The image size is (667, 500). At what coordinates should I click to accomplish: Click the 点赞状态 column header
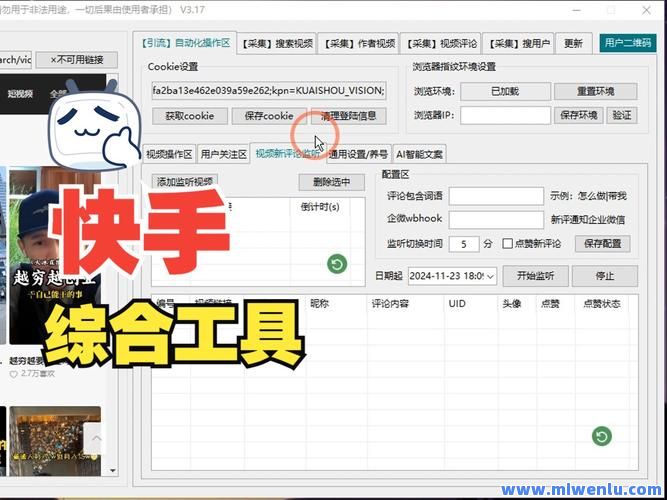click(x=601, y=303)
